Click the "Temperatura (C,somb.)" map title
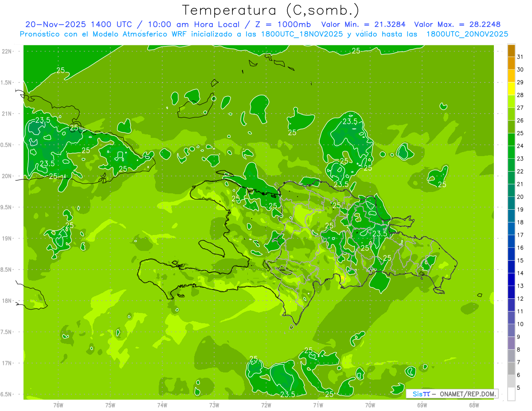Image resolution: width=532 pixels, height=411 pixels. [270, 10]
